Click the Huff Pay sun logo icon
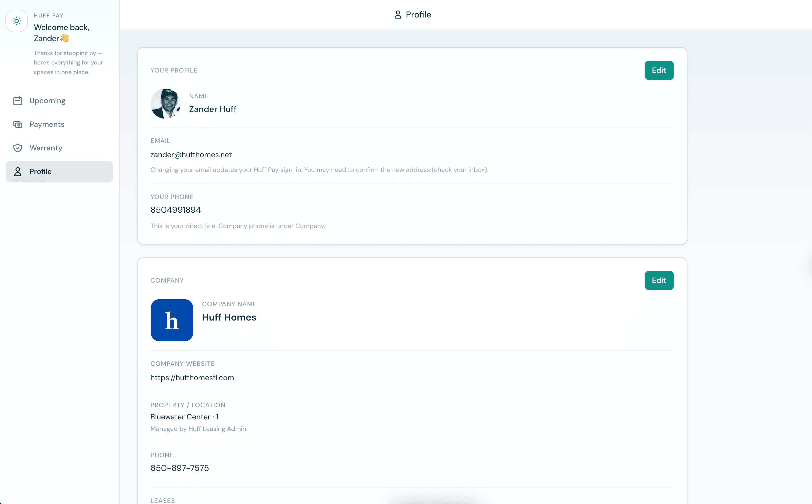 pos(16,21)
